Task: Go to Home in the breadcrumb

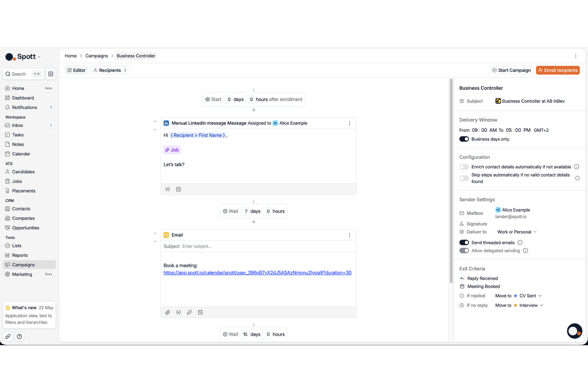Action: tap(71, 56)
